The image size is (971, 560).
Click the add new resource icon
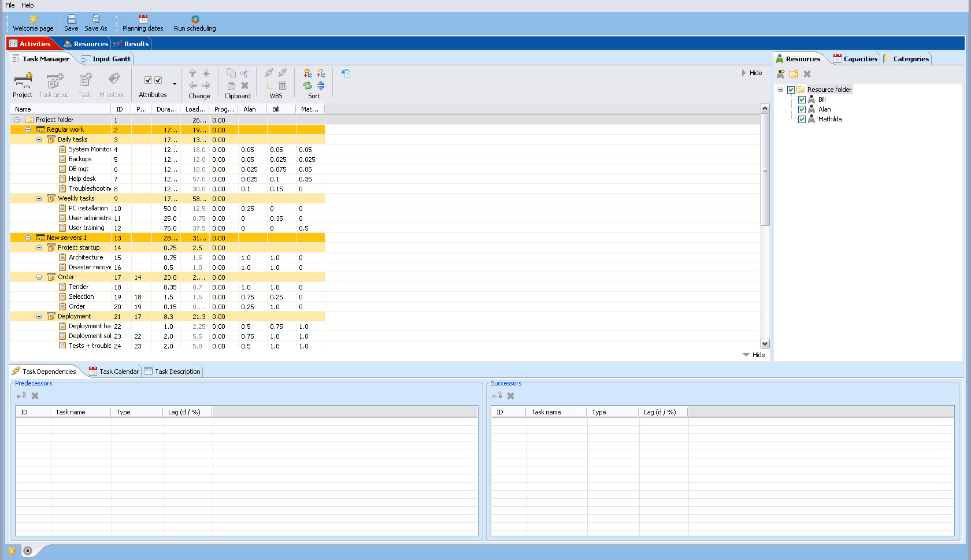click(x=780, y=73)
